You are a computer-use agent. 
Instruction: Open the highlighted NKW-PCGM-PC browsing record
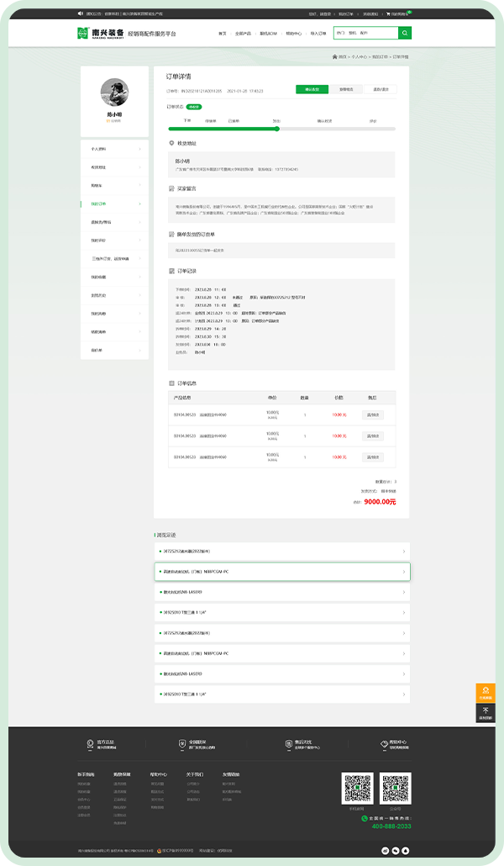281,572
